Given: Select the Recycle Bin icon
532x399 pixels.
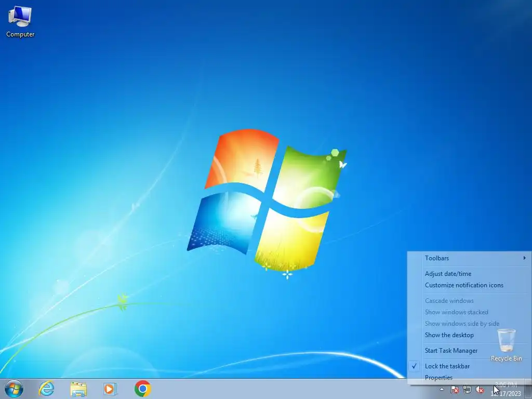Looking at the screenshot, I should click(x=506, y=345).
